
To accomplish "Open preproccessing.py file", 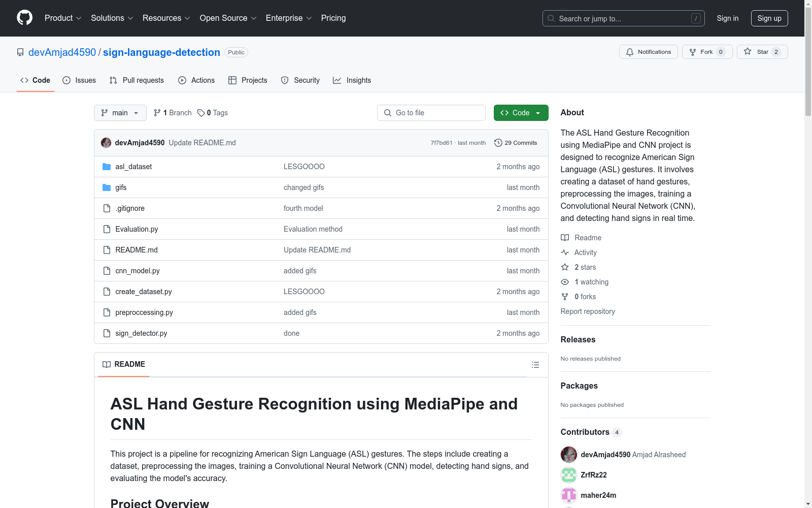I will (144, 312).
